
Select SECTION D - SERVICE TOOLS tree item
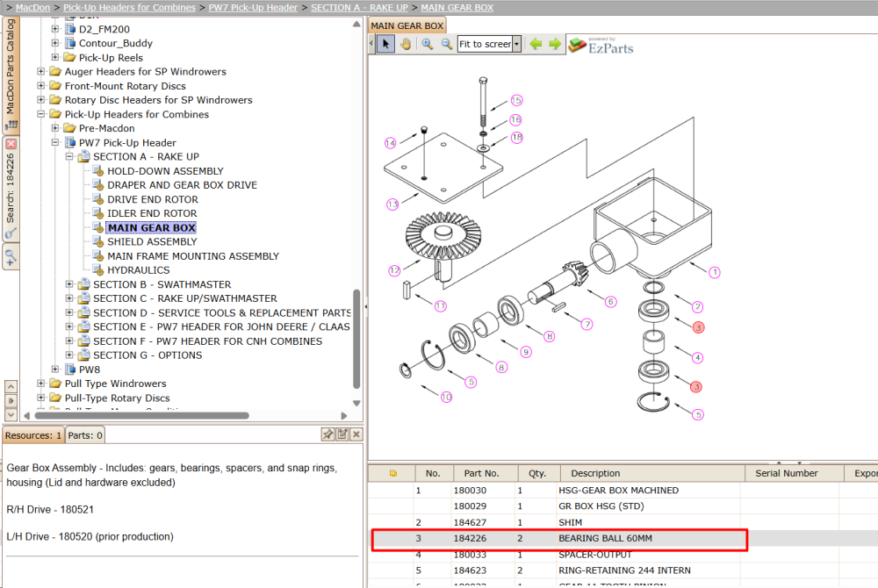222,312
